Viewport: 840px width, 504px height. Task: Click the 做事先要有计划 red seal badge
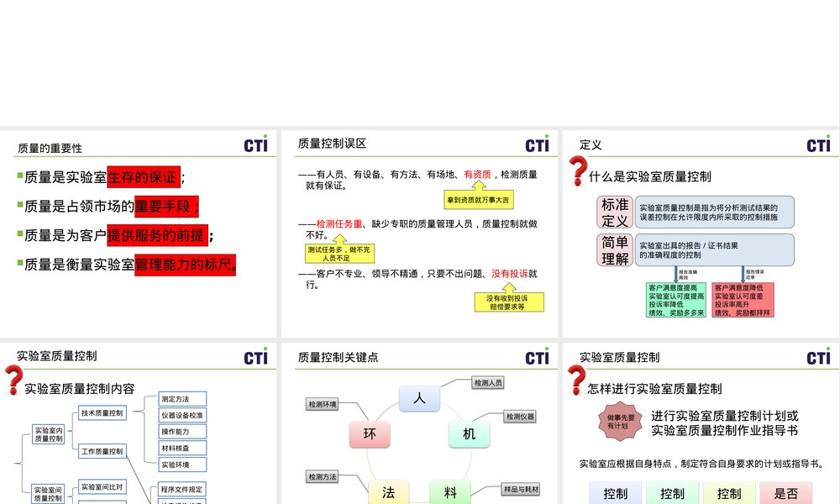tap(621, 422)
